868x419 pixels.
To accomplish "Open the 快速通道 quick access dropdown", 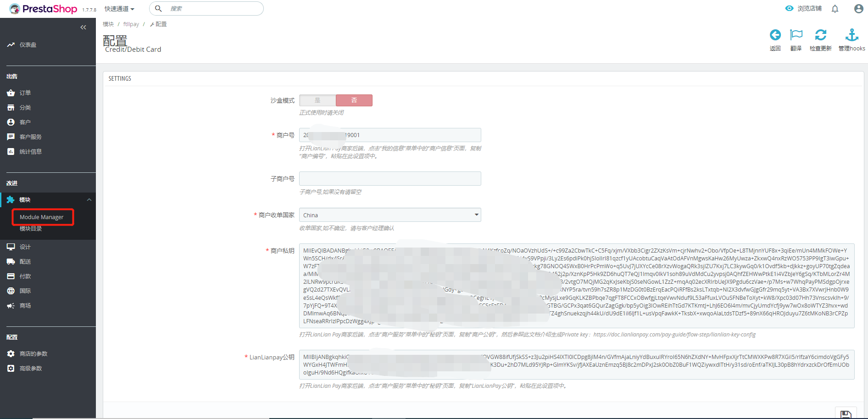I will tap(119, 9).
